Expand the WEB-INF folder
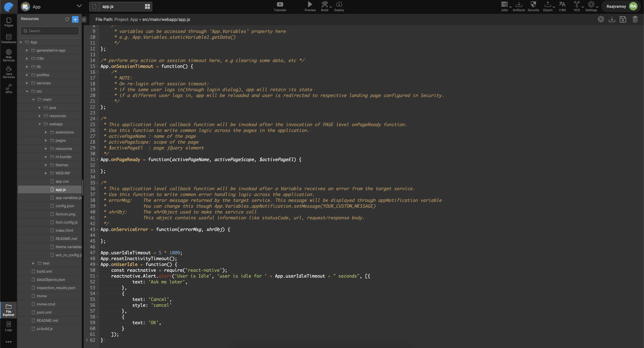Viewport: 644px width, 348px height. pyautogui.click(x=46, y=173)
